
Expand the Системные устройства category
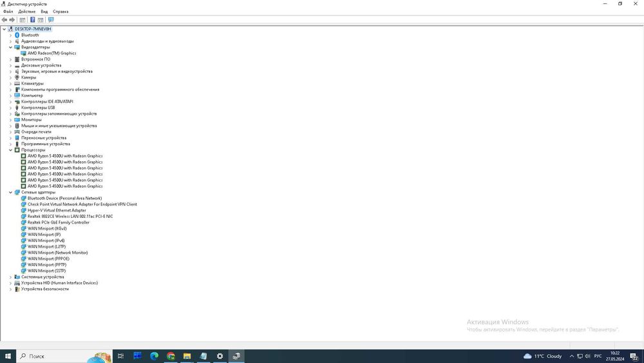click(11, 277)
